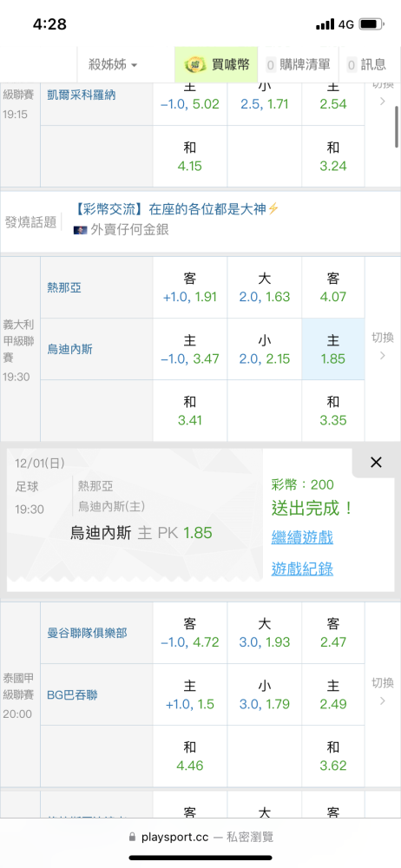The height and width of the screenshot is (868, 401).
Task: Select BG巴吞聯 home handicap +1.0, 1.5
Action: pos(190,694)
